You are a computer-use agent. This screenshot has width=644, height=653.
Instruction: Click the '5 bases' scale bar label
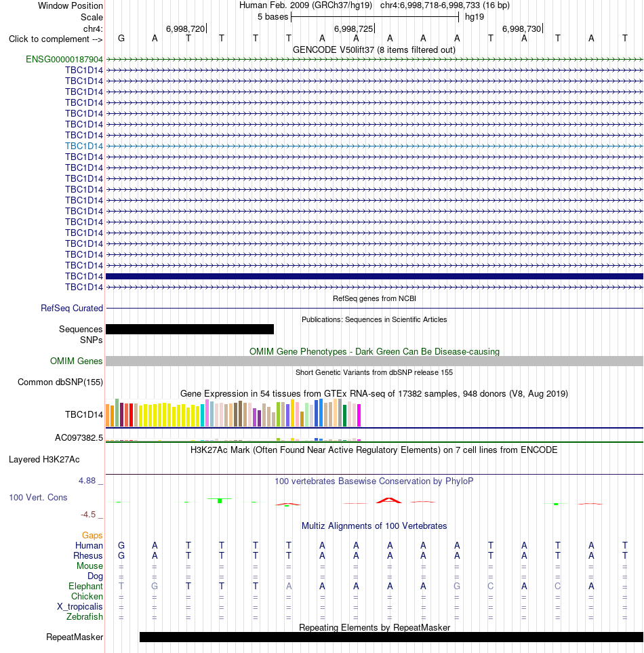(x=273, y=17)
